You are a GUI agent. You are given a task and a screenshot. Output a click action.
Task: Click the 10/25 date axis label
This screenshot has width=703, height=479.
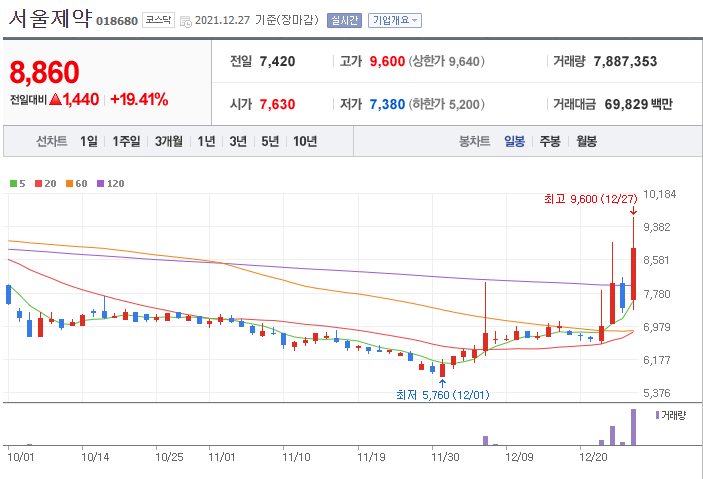[169, 457]
